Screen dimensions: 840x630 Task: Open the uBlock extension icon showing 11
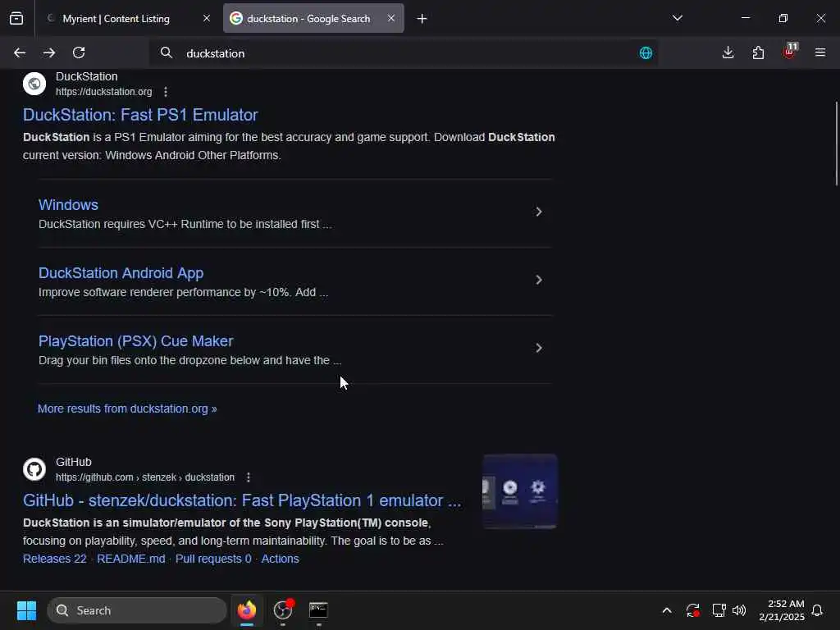790,52
